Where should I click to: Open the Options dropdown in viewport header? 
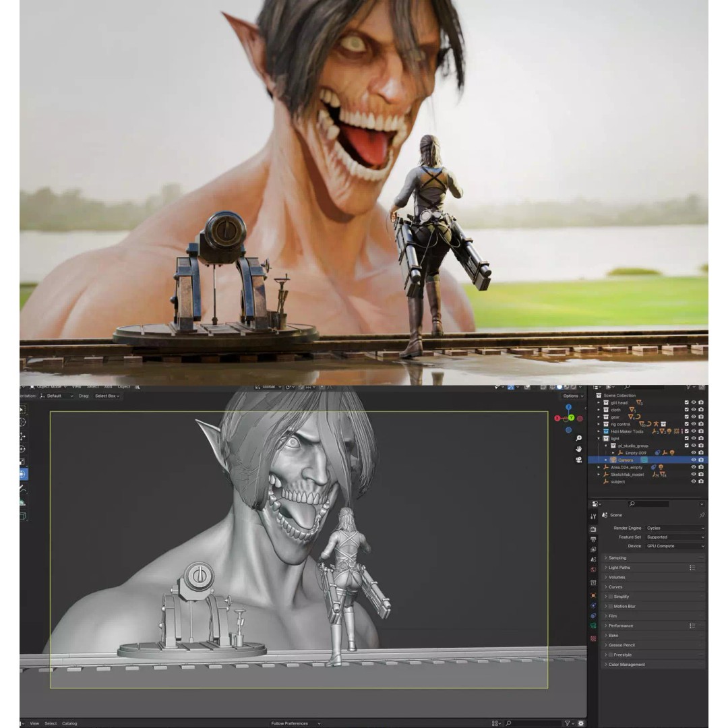pos(573,396)
